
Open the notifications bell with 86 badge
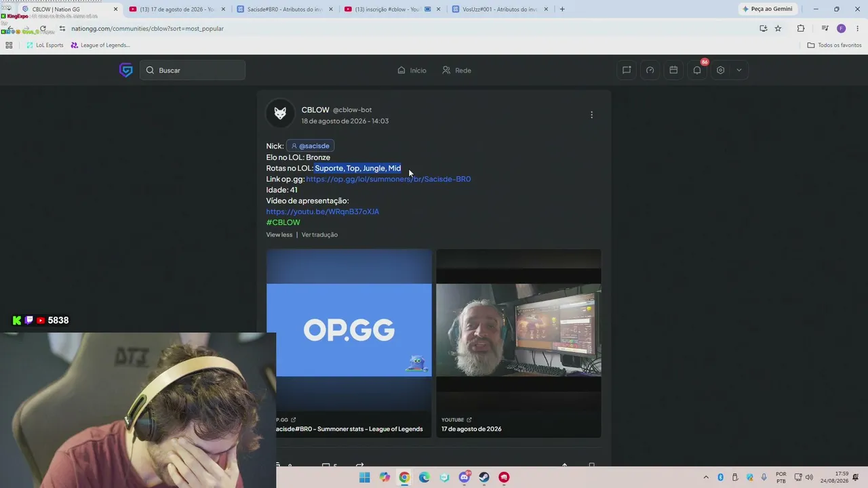tap(697, 70)
